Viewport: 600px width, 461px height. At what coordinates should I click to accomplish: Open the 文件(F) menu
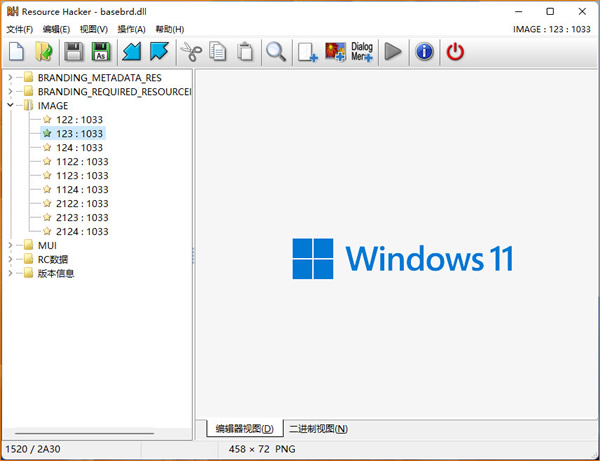coord(20,29)
